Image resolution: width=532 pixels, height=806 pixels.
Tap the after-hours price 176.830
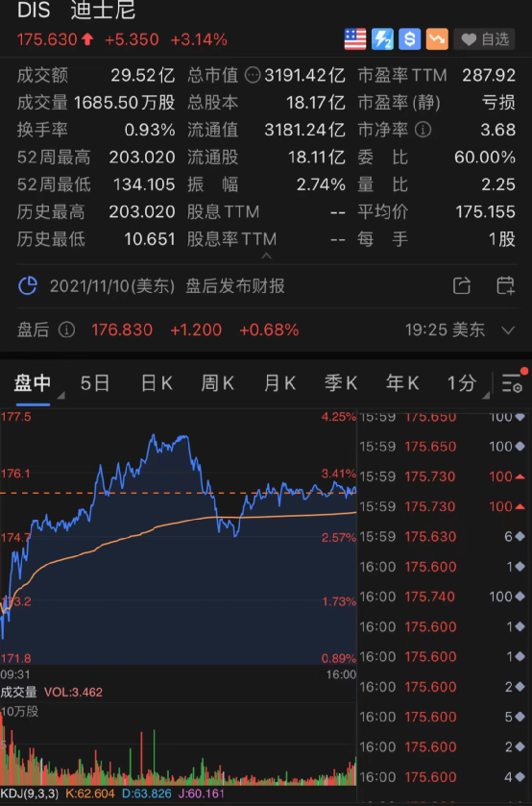pos(122,330)
